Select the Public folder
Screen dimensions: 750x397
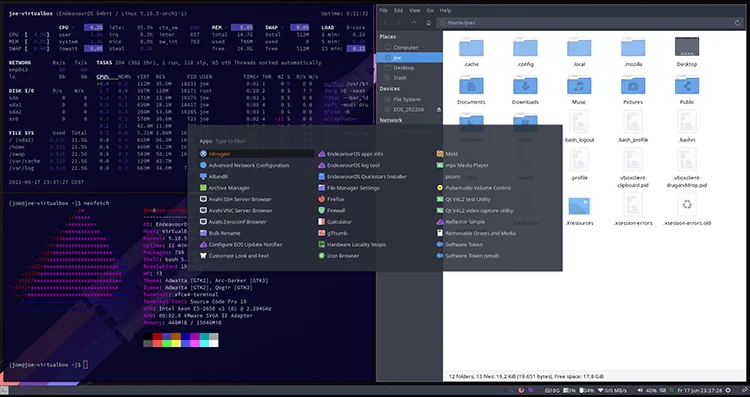(x=687, y=90)
